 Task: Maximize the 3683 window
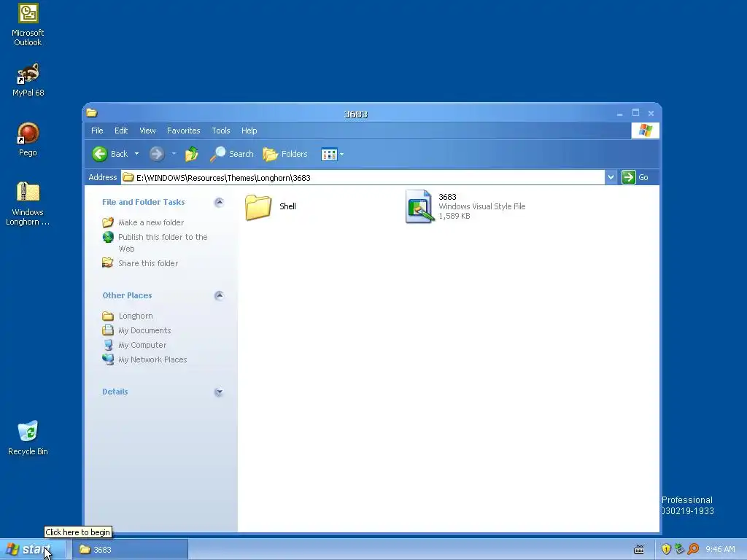(x=635, y=113)
